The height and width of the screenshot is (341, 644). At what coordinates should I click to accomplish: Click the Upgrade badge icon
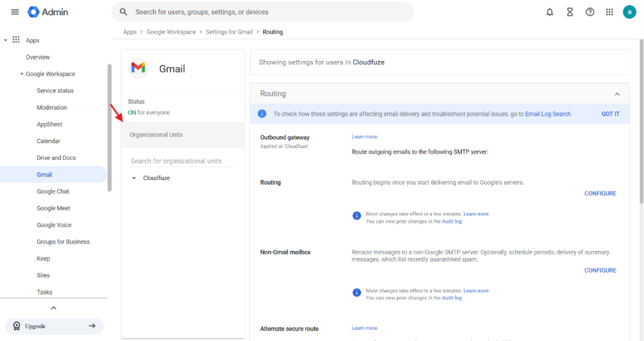point(17,326)
